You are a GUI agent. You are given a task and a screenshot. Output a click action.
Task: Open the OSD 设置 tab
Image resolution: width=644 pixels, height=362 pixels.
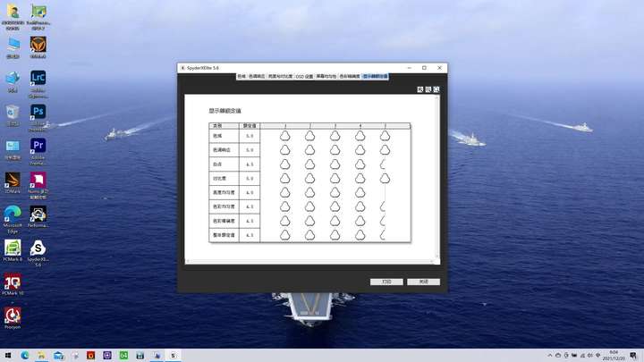point(304,76)
